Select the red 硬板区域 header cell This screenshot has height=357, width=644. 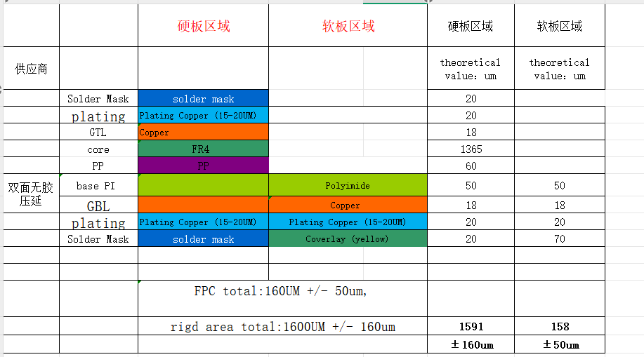click(203, 26)
